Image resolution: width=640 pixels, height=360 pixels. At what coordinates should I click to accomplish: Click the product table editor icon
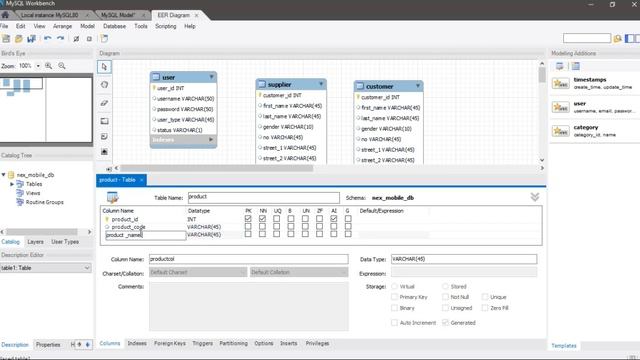(x=113, y=197)
